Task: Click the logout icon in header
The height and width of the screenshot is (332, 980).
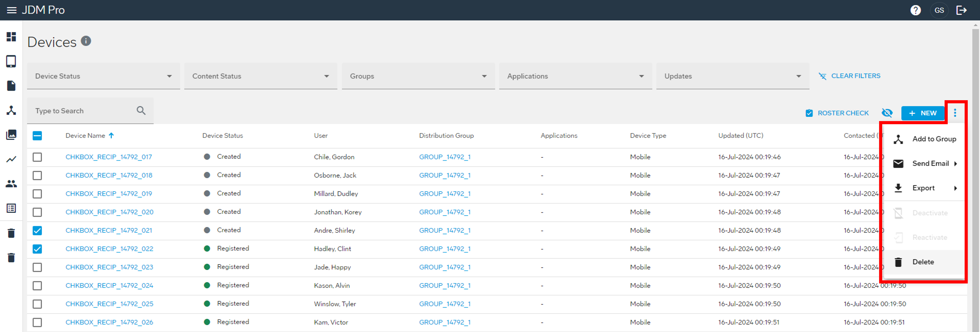Action: tap(961, 10)
